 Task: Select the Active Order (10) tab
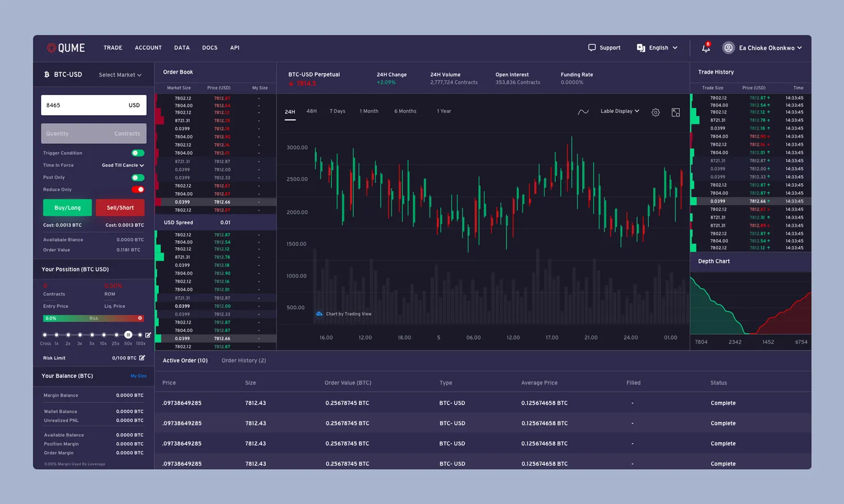point(185,361)
